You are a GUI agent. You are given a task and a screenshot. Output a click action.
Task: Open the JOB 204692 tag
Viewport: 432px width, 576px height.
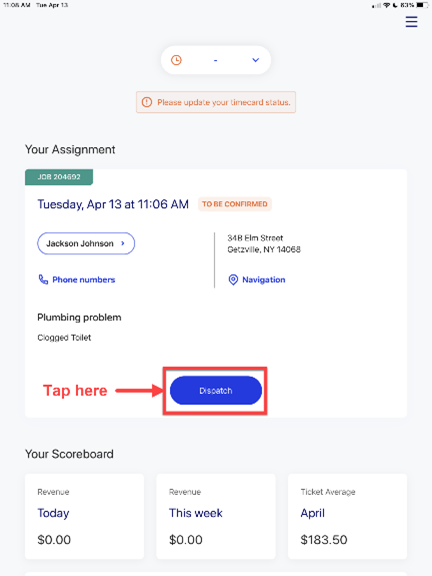pos(59,177)
